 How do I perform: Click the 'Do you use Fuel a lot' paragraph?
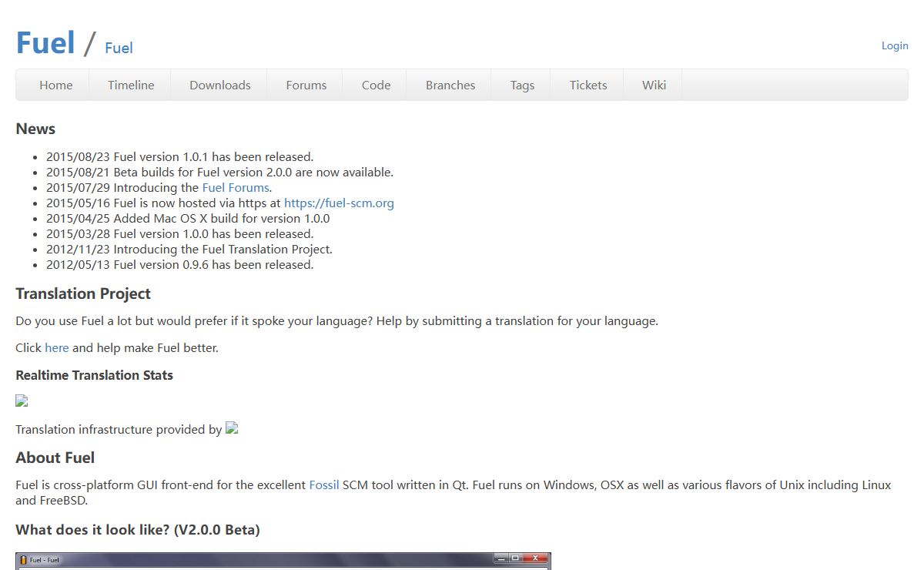[336, 321]
